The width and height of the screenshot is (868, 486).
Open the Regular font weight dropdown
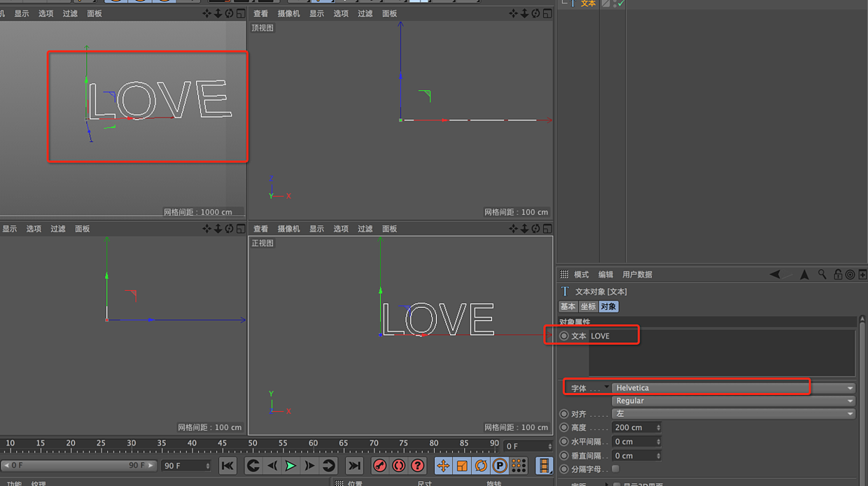coord(731,401)
